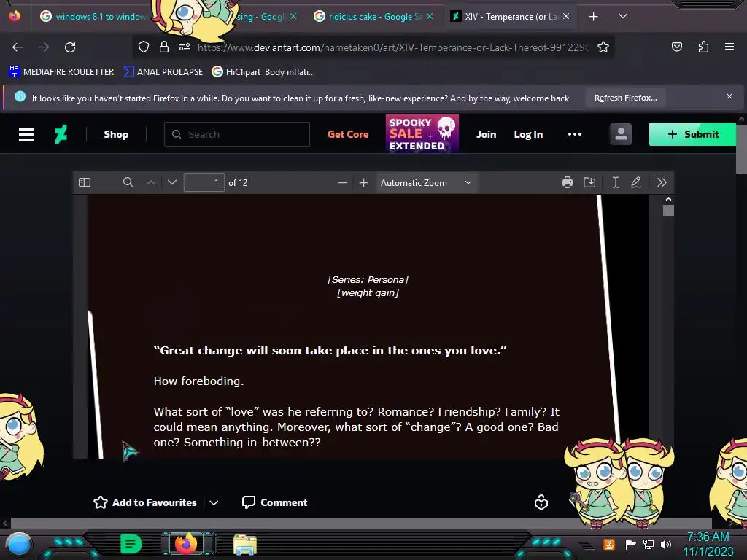Open PDF viewer more tools chevrons
This screenshot has height=560, width=747.
pyautogui.click(x=662, y=182)
